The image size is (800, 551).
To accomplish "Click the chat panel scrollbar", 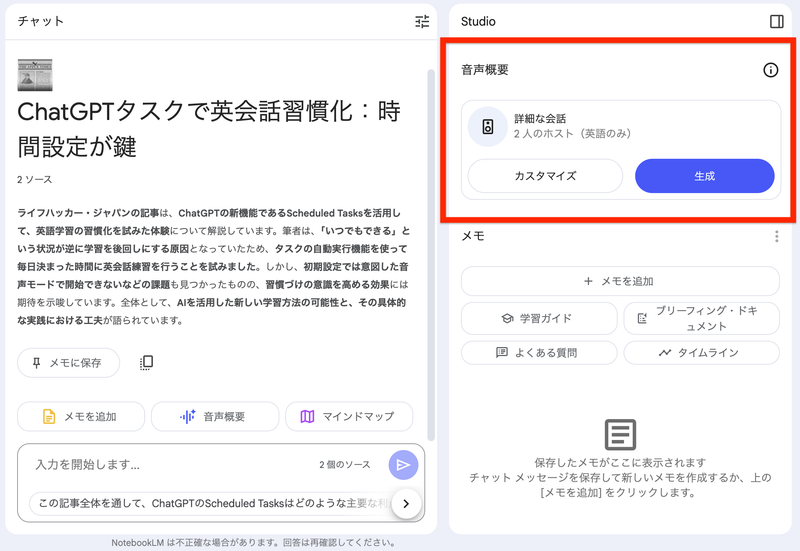I will coord(431,255).
